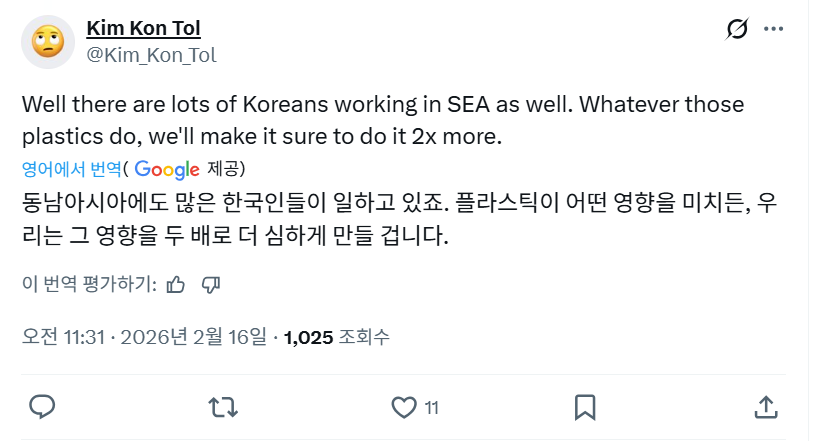Click the '이 번역 평가하기' label
This screenshot has height=441, width=814.
coord(89,284)
